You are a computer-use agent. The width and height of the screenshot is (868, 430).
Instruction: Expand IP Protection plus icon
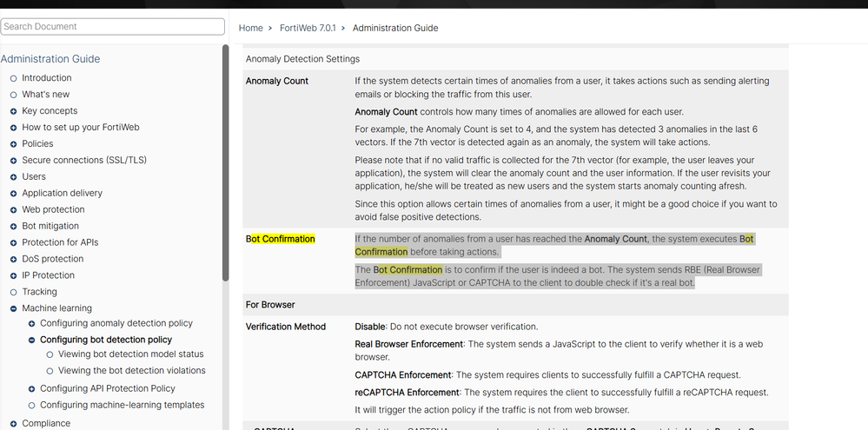[13, 275]
